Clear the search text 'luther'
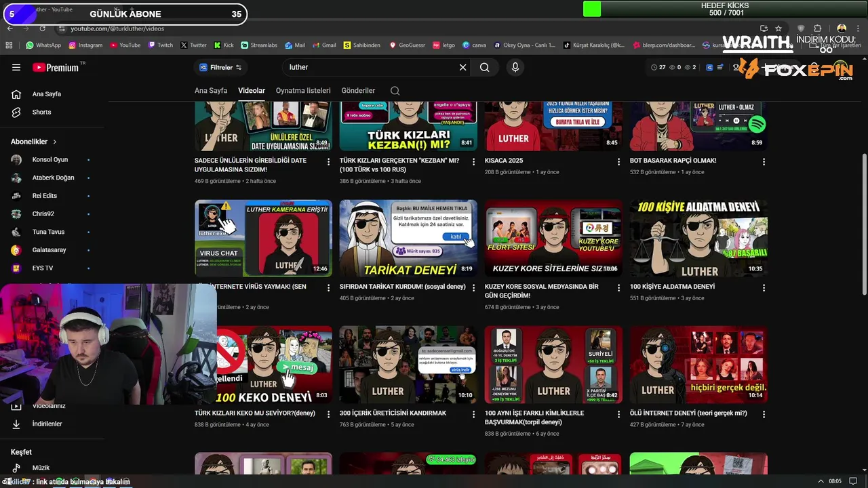868x488 pixels. 463,67
